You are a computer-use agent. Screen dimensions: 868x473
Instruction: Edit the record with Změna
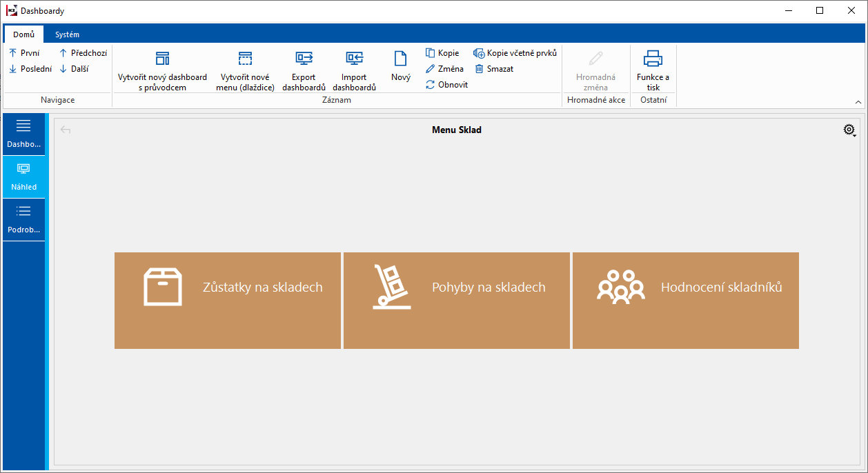[x=444, y=69]
